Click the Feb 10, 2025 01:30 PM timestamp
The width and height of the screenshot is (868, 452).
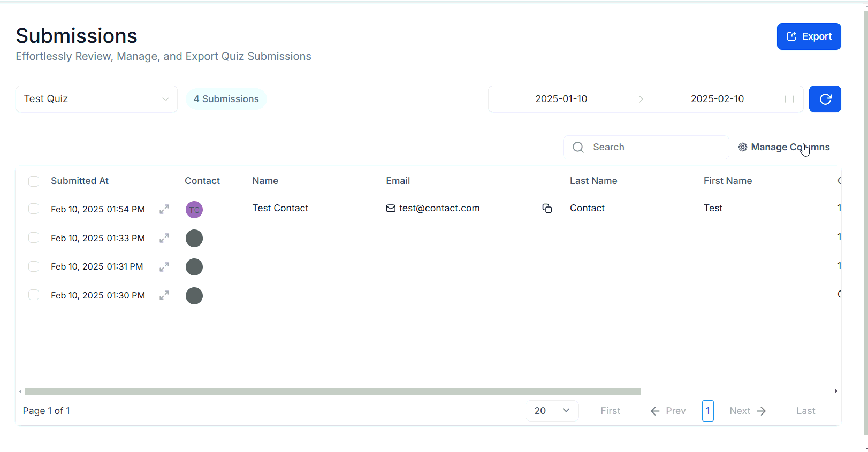coord(98,295)
